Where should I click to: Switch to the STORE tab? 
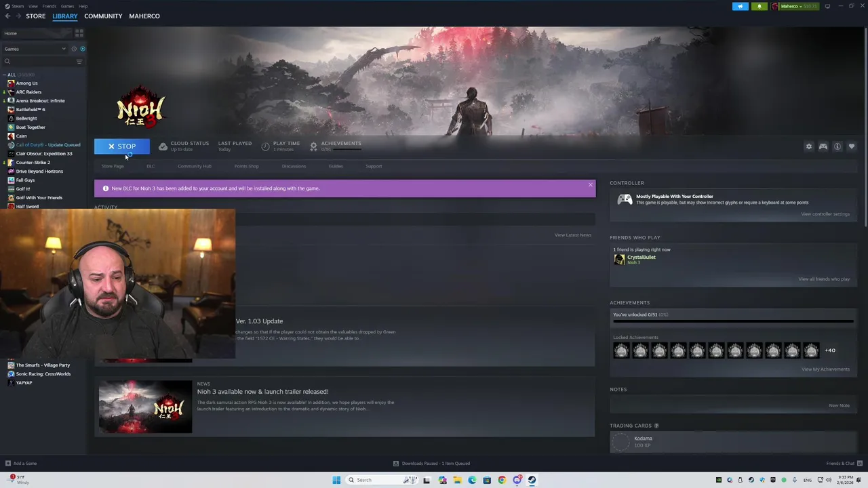(35, 16)
